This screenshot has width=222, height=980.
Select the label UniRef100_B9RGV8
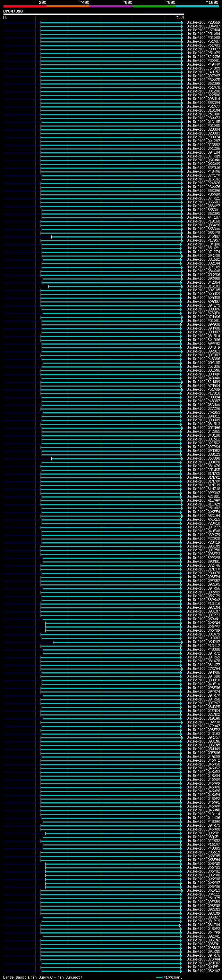(203, 558)
